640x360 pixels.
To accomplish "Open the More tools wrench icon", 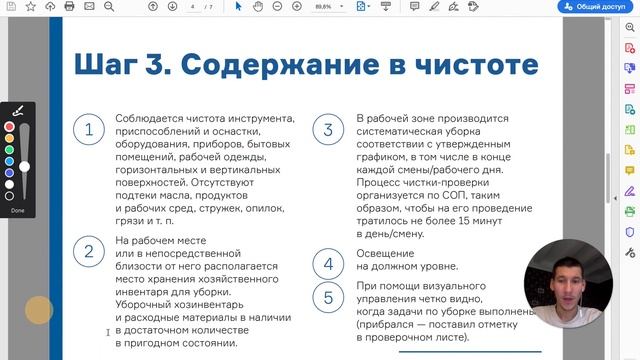I will pos(630,253).
